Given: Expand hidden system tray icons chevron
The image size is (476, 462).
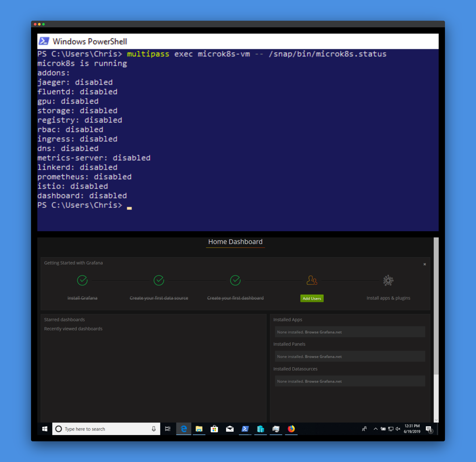Looking at the screenshot, I should 375,429.
